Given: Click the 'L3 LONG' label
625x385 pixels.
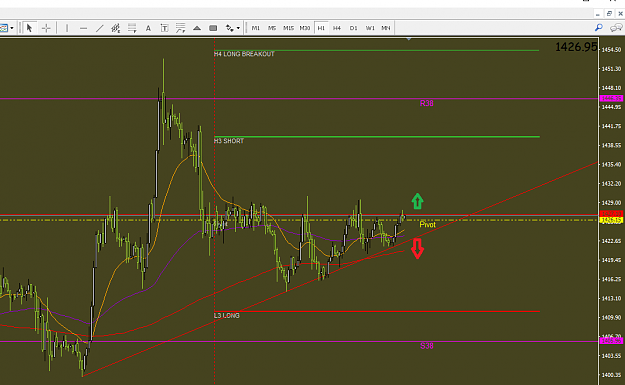Looking at the screenshot, I should point(227,315).
